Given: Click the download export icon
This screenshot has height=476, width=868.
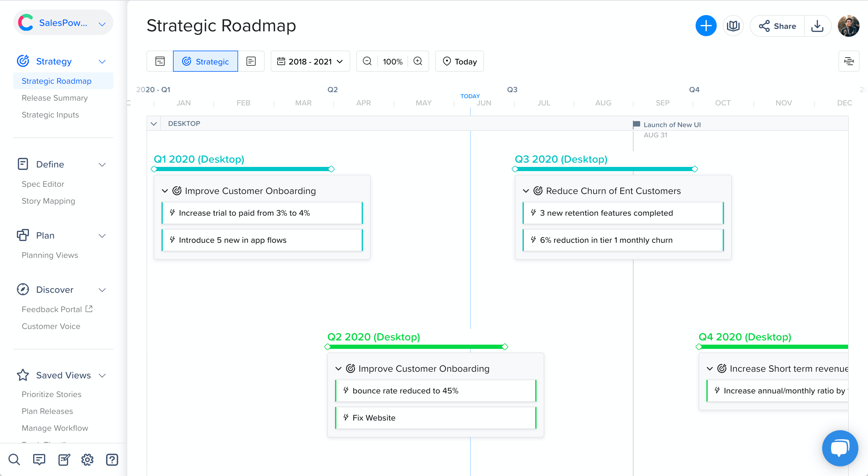Looking at the screenshot, I should pyautogui.click(x=817, y=26).
